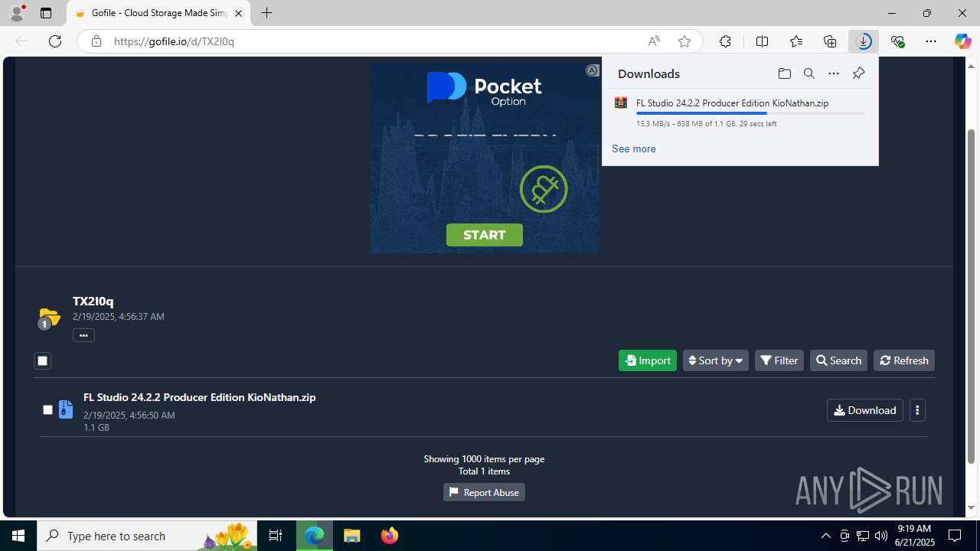Viewport: 980px width, 551px height.
Task: Click the download progress bar
Action: click(x=751, y=113)
